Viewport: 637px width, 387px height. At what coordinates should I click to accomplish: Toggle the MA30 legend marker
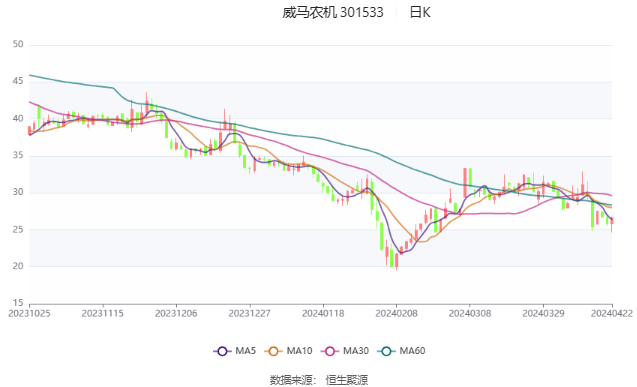click(x=330, y=351)
